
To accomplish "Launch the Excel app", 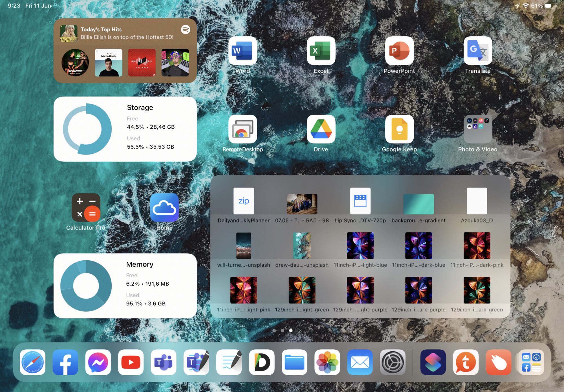I will click(321, 51).
